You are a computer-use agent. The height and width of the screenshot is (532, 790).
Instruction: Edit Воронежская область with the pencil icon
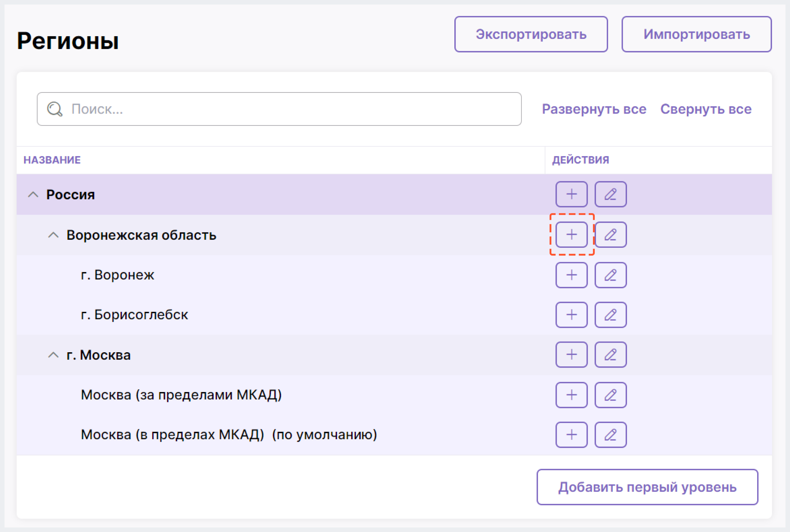(x=610, y=235)
